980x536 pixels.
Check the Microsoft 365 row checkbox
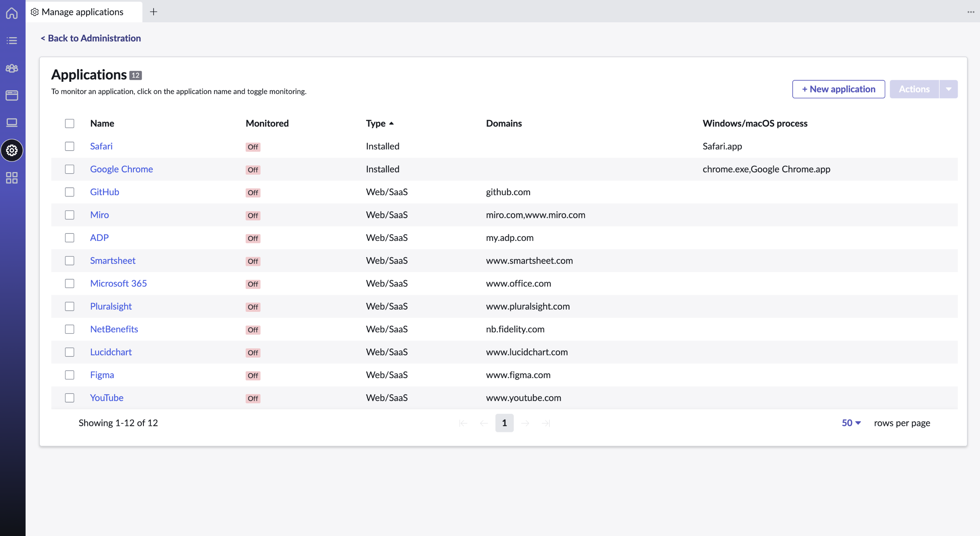coord(70,283)
